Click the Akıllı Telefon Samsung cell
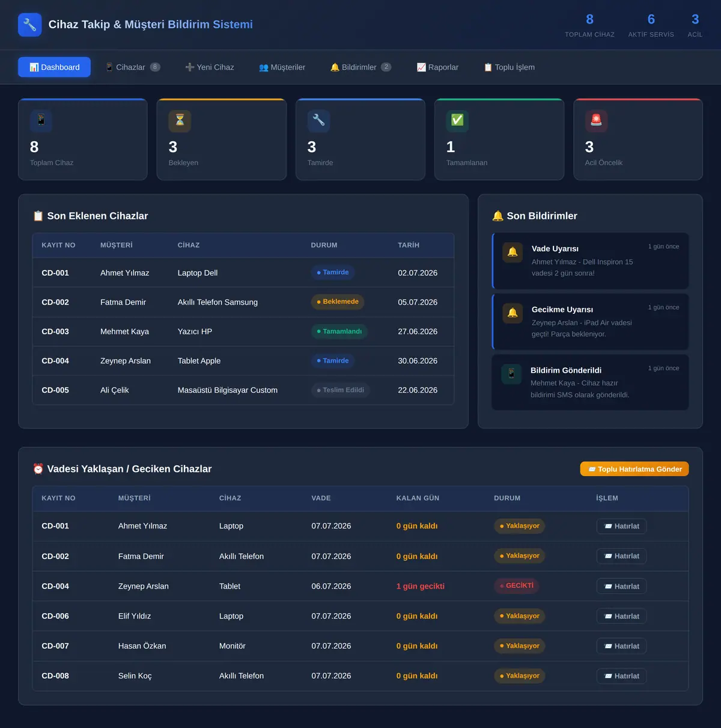The width and height of the screenshot is (721, 728). (x=218, y=302)
